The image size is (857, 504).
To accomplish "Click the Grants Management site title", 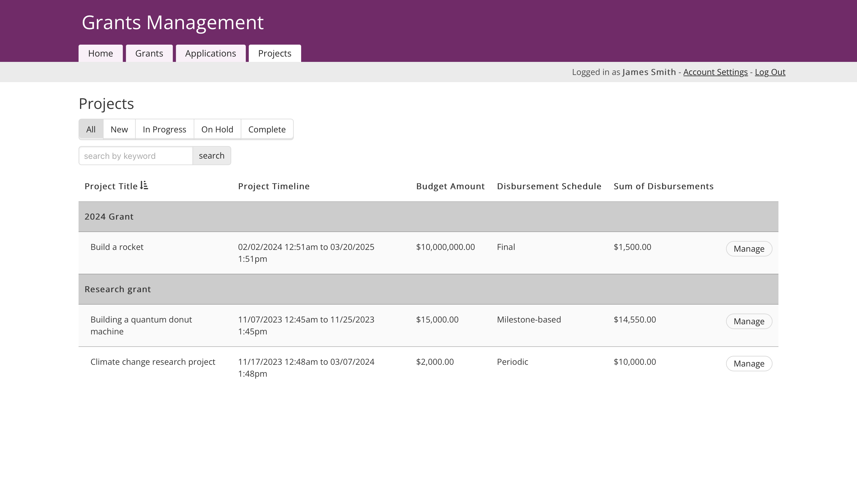I will [172, 22].
